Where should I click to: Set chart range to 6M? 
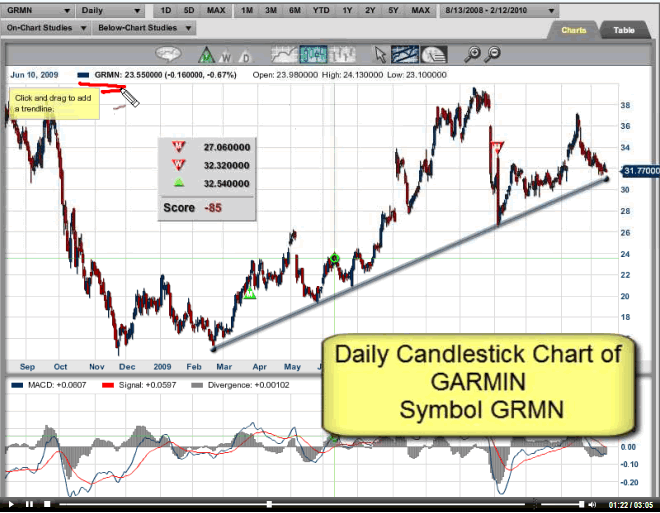pos(295,11)
